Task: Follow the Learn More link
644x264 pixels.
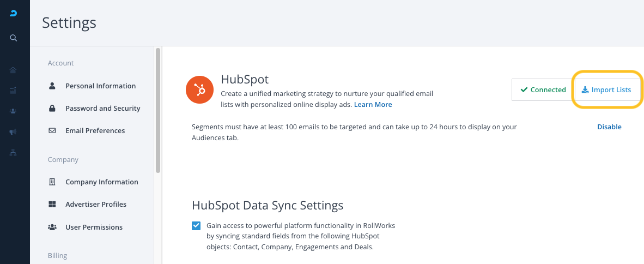Action: [373, 104]
